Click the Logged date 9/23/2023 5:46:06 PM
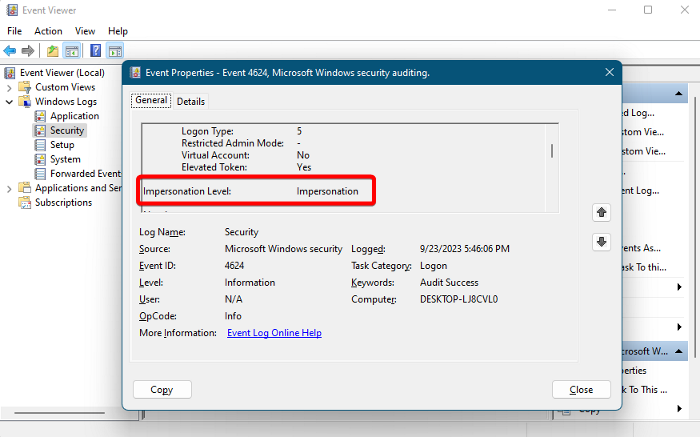 pyautogui.click(x=465, y=249)
